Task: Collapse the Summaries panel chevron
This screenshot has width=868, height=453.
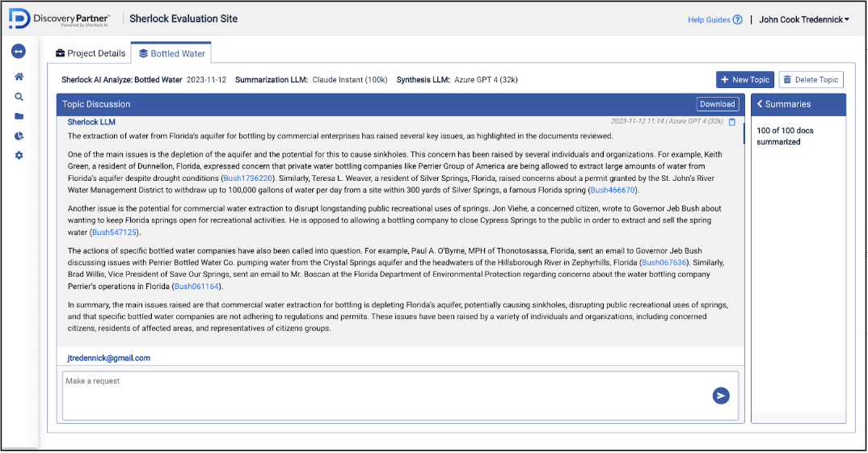Action: point(760,104)
